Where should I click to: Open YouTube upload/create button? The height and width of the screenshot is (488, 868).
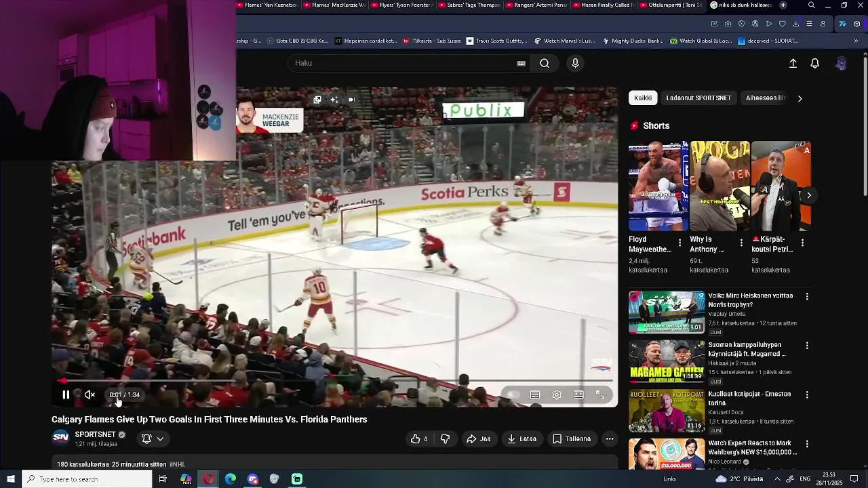click(x=793, y=63)
